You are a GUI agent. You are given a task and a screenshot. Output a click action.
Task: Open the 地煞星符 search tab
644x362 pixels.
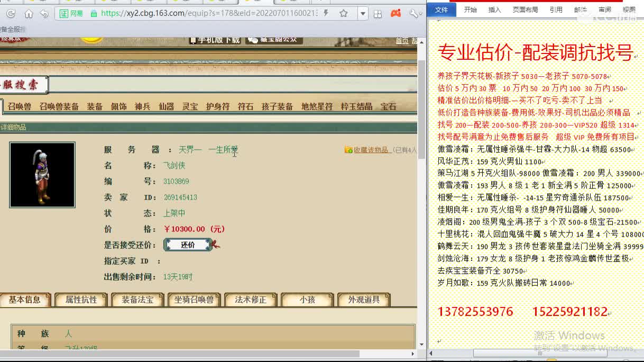(x=317, y=106)
